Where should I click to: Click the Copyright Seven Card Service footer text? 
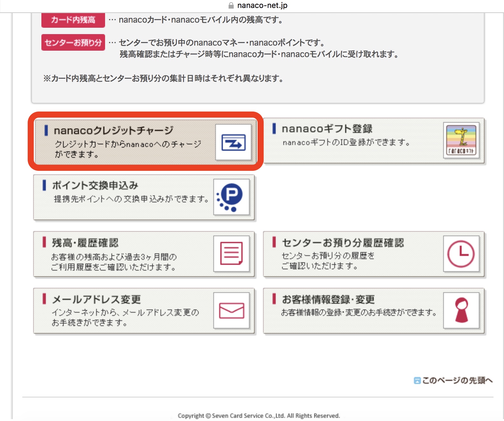[x=259, y=416]
